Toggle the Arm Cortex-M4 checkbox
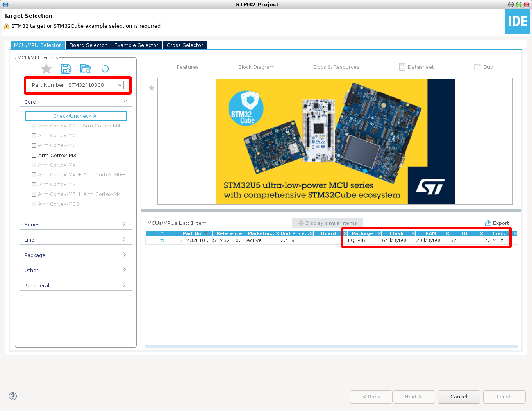The height and width of the screenshot is (411, 532). [x=34, y=165]
